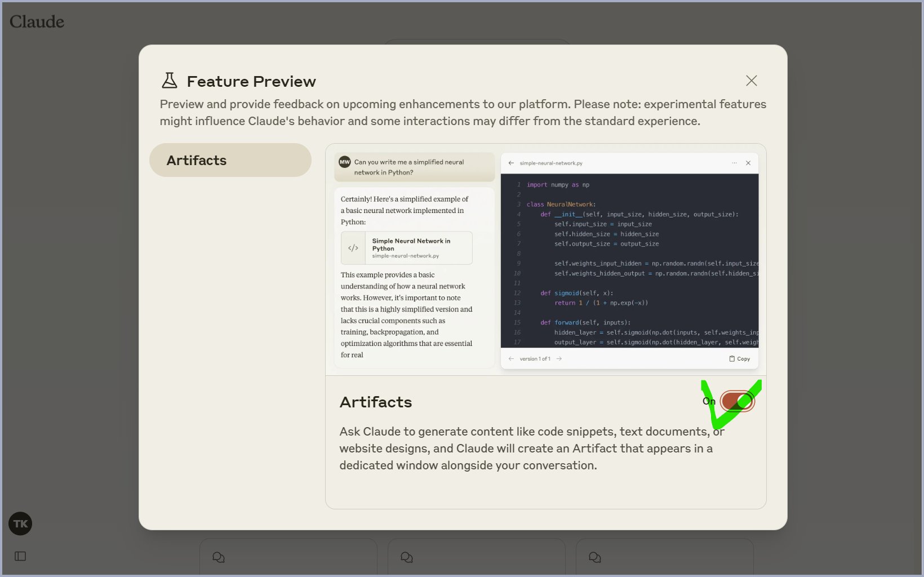Image resolution: width=924 pixels, height=577 pixels.
Task: Click the Artifacts heading text
Action: (x=376, y=402)
